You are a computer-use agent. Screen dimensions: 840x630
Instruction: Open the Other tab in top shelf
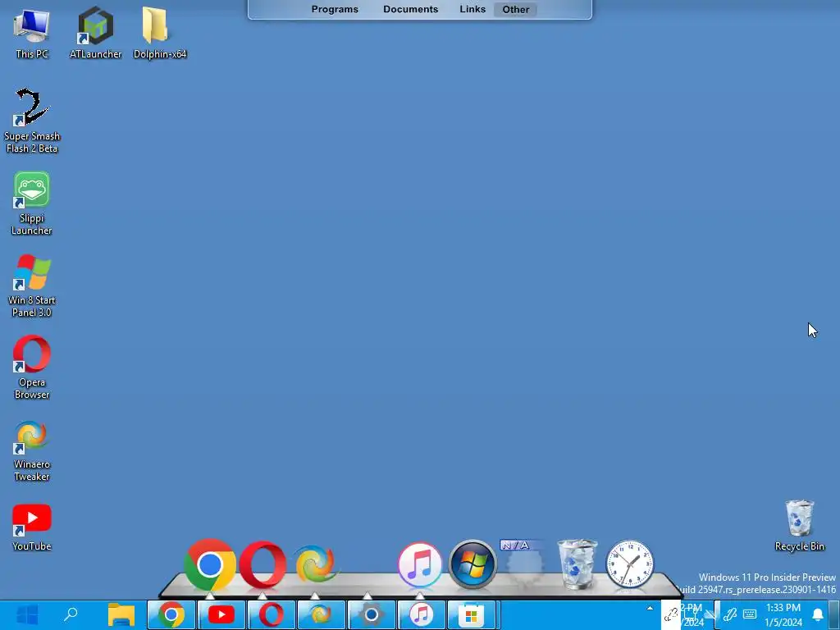(516, 9)
